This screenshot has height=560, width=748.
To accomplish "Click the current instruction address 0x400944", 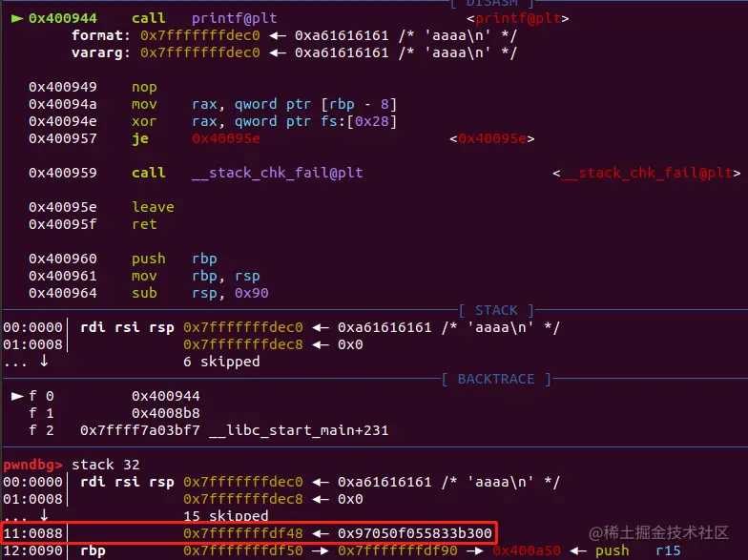I will click(63, 18).
